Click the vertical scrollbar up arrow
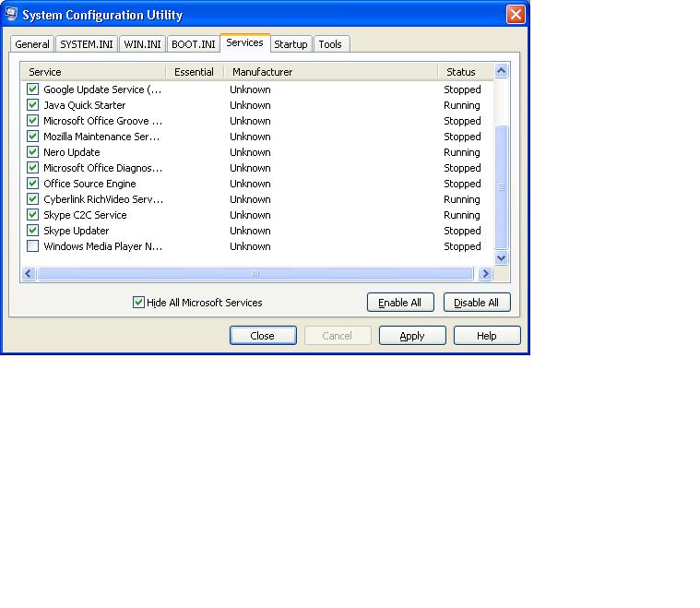Viewport: 700px width, 608px height. (x=502, y=71)
